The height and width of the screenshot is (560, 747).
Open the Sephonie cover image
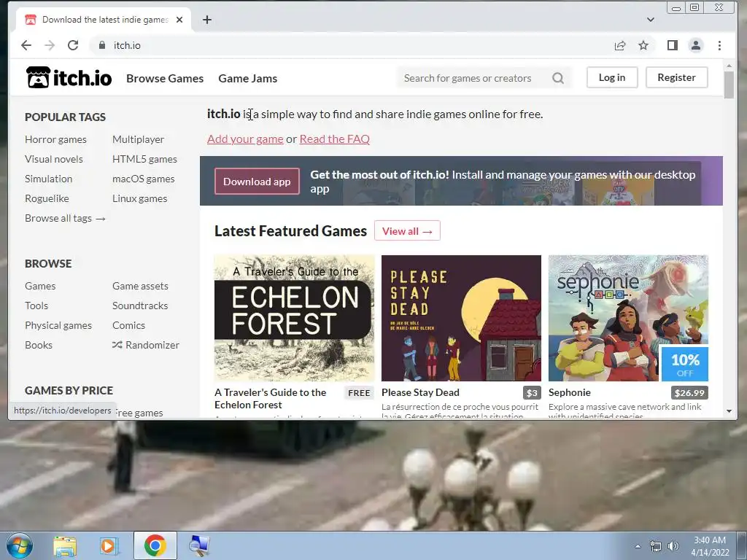(x=628, y=318)
